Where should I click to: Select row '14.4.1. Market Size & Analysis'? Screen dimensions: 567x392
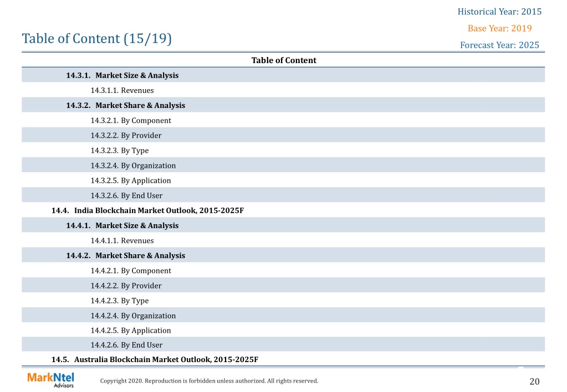pyautogui.click(x=283, y=225)
